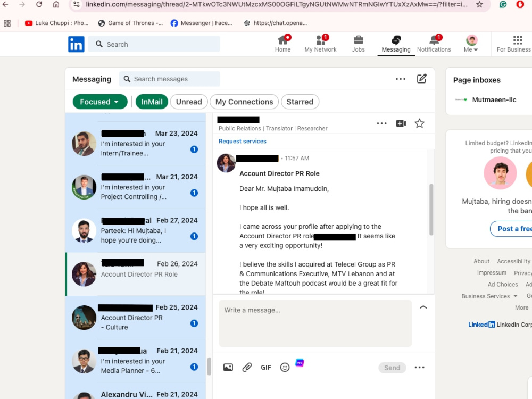Reload the page
Viewport: 532px width, 399px height.
(39, 4)
